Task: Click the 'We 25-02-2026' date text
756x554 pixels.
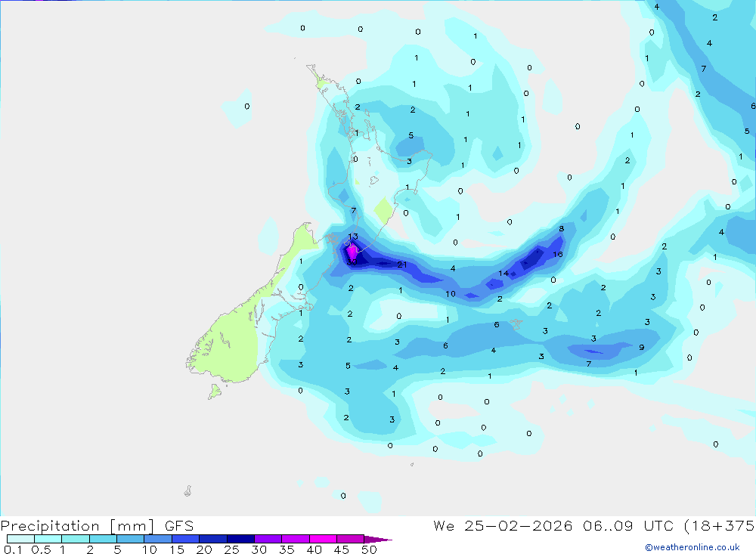Action: [x=503, y=525]
